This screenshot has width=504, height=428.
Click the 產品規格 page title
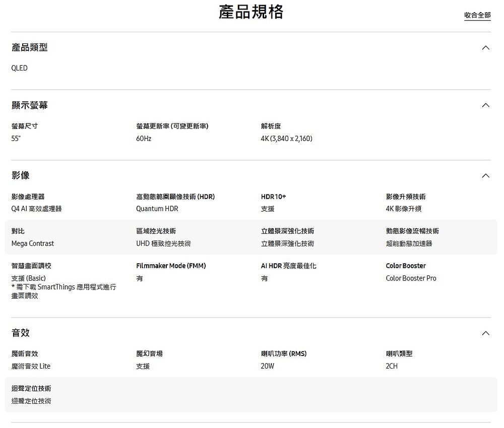(x=251, y=12)
